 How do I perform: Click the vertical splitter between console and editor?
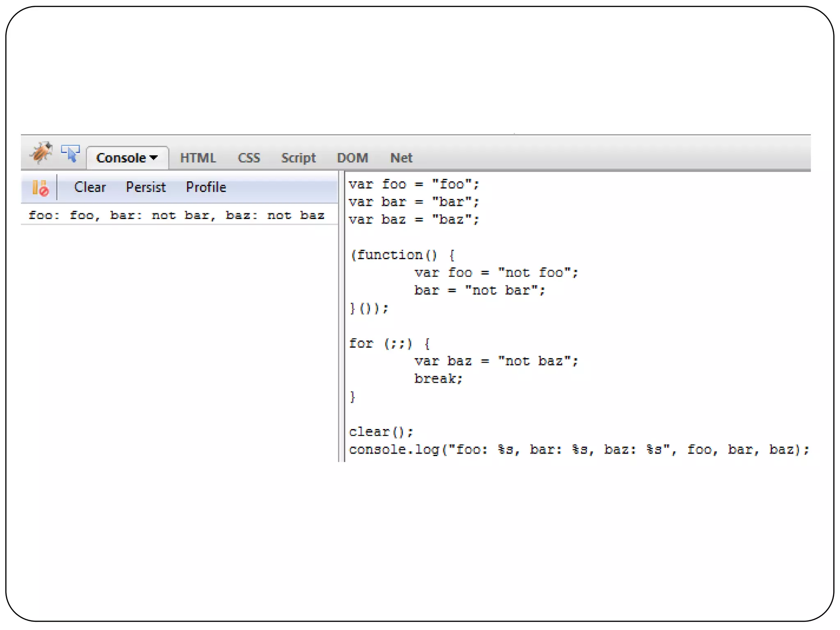[341, 316]
